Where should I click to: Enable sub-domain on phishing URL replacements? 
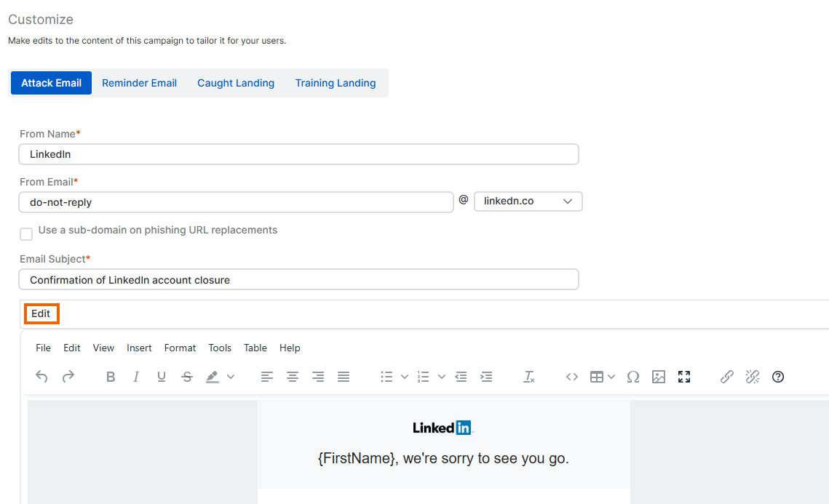click(x=26, y=234)
